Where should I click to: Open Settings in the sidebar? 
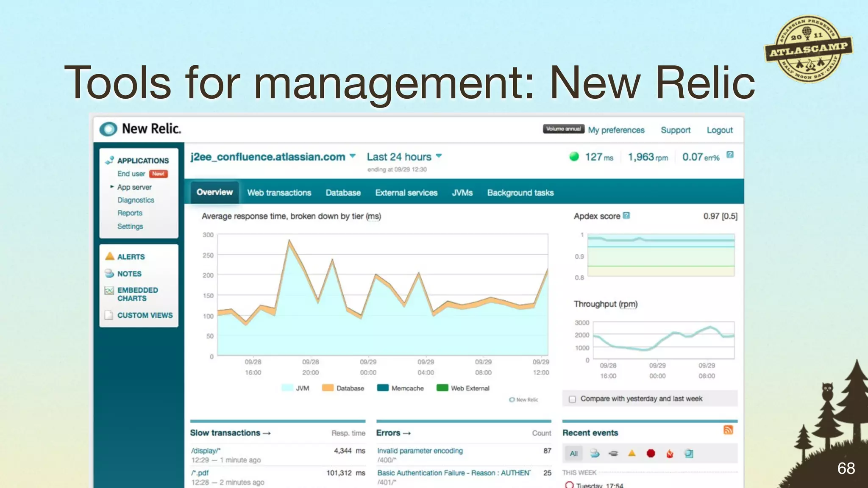click(x=130, y=226)
